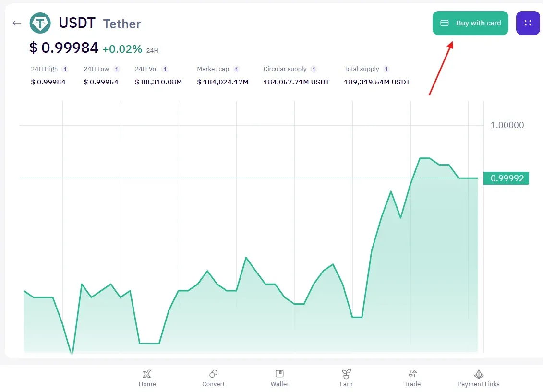The width and height of the screenshot is (543, 392).
Task: Open the Wallet tab
Action: coord(279,378)
